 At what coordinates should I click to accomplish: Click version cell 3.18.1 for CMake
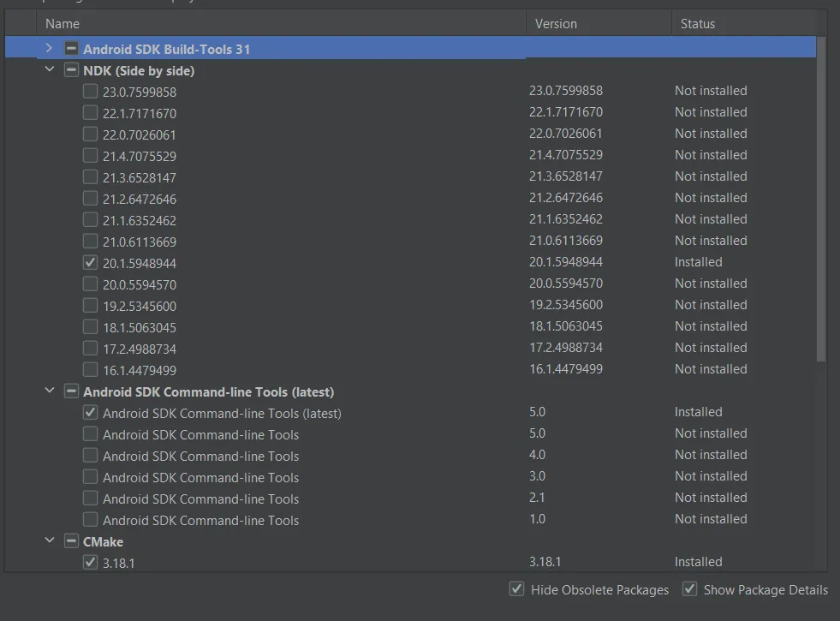click(x=545, y=562)
